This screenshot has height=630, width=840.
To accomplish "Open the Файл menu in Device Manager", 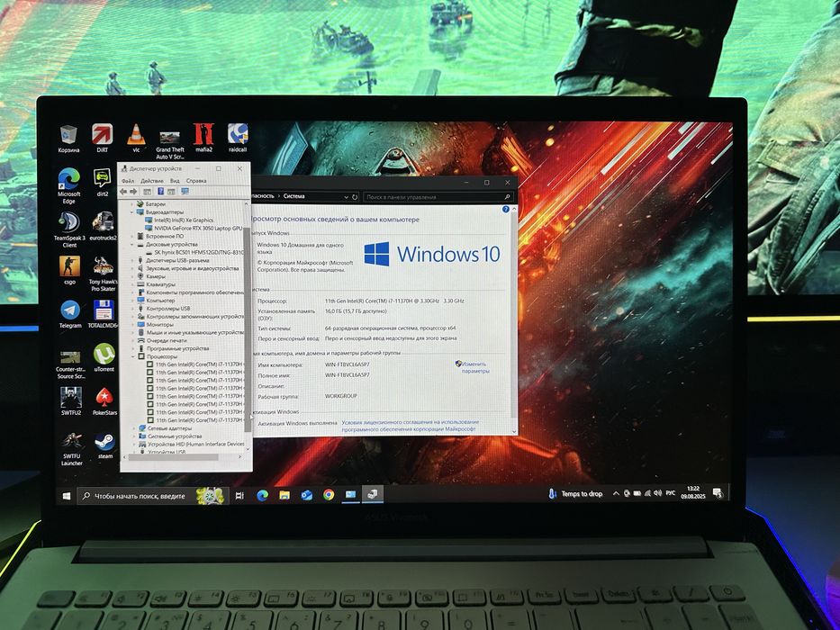I will coord(128,181).
